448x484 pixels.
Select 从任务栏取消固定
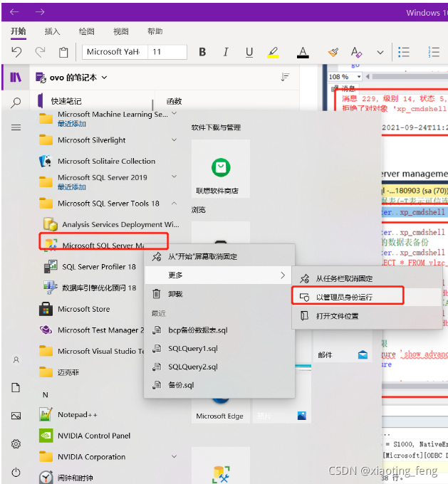367,279
